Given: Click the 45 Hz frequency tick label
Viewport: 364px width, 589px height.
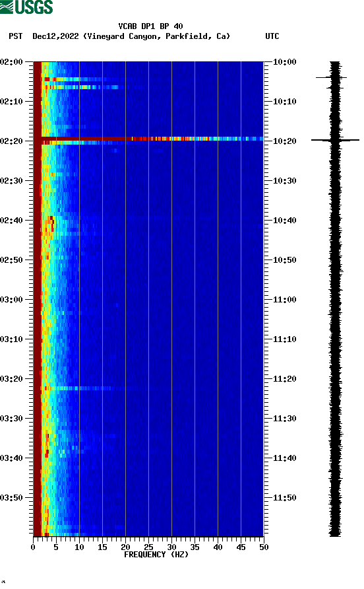Looking at the screenshot, I should (x=241, y=547).
